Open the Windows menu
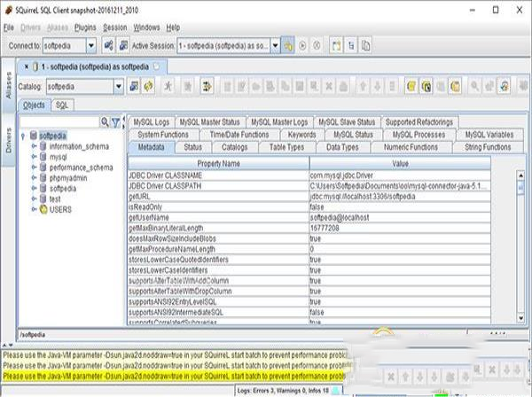 [146, 27]
